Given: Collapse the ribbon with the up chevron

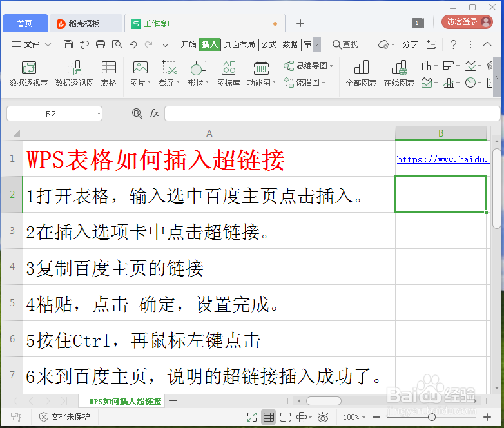Looking at the screenshot, I should click(487, 44).
